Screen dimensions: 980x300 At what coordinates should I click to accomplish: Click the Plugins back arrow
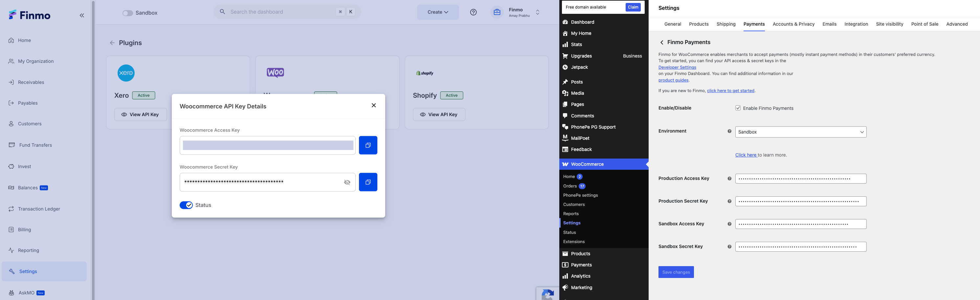click(x=112, y=43)
